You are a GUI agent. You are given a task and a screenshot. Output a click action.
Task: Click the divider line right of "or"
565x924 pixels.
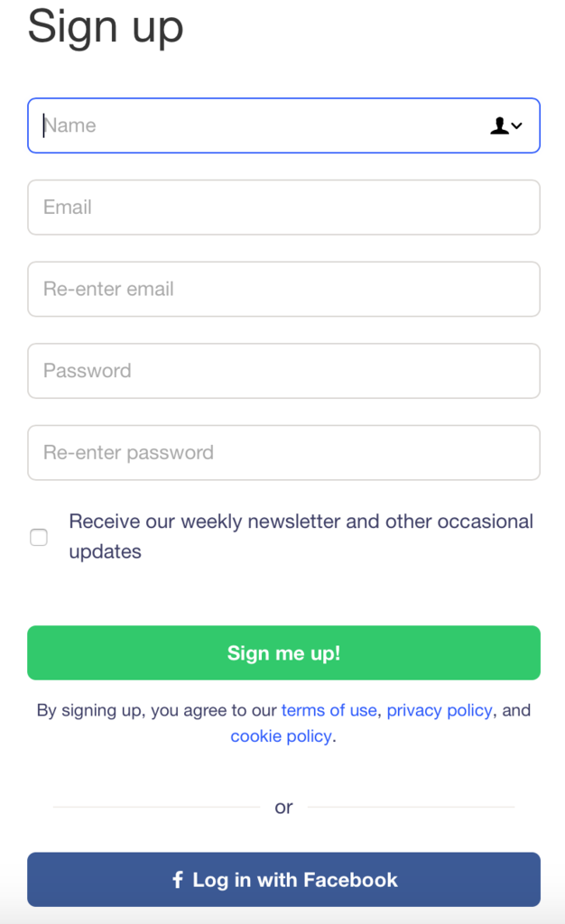411,807
